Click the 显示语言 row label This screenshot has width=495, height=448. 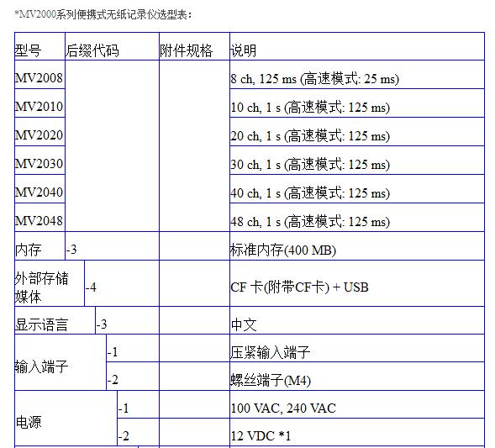point(55,320)
